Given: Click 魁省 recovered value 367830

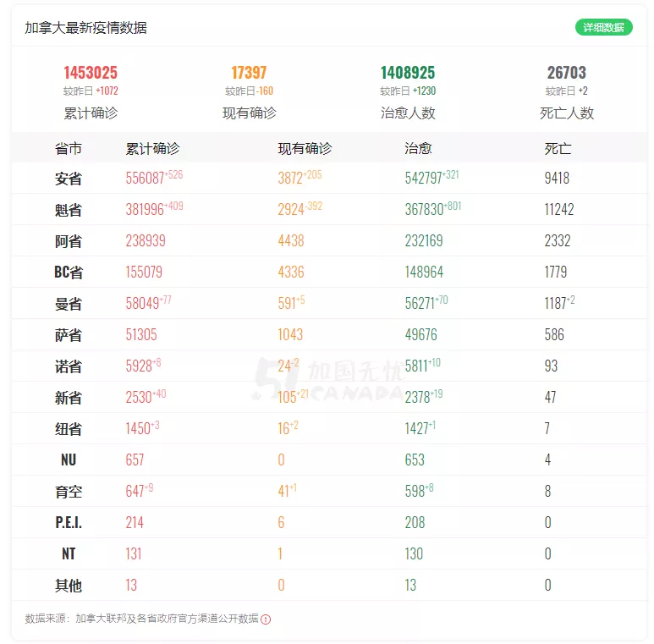Looking at the screenshot, I should pyautogui.click(x=424, y=209).
